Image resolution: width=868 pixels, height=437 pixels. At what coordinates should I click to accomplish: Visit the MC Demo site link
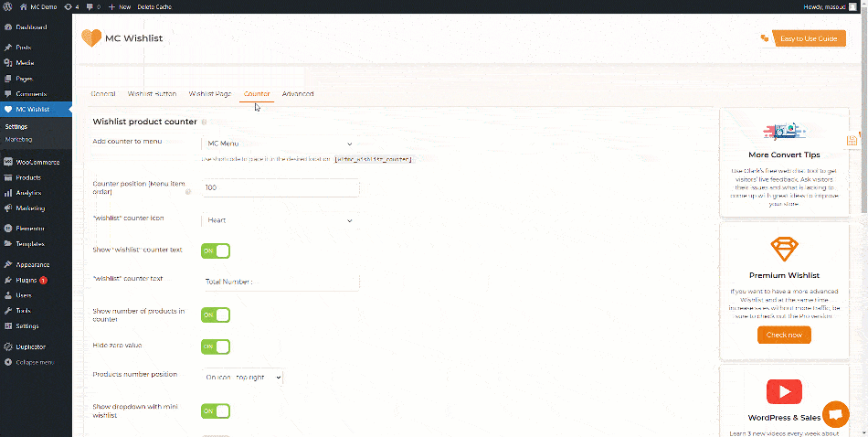(38, 6)
